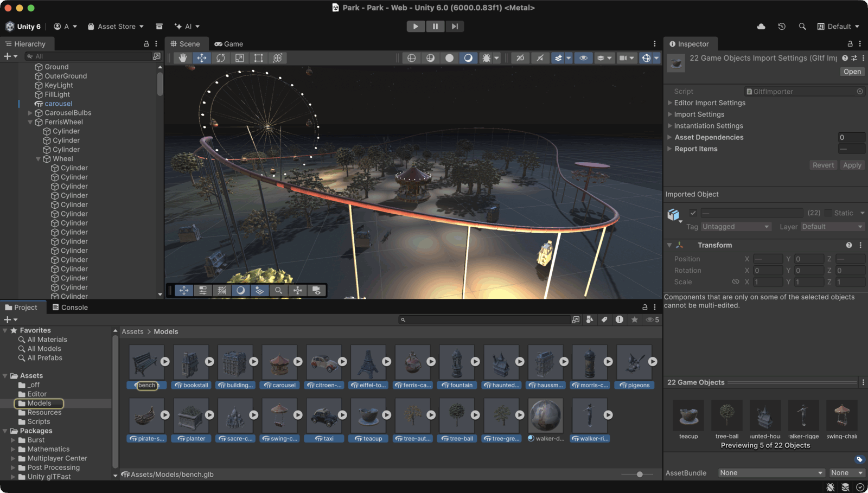Click the Step frame button
Image resolution: width=868 pixels, height=493 pixels.
click(x=455, y=27)
